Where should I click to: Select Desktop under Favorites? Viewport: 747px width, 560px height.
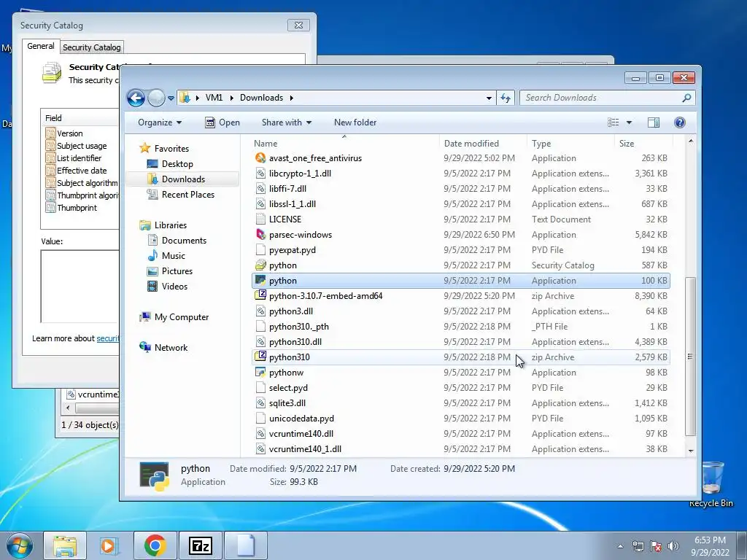[x=170, y=164]
